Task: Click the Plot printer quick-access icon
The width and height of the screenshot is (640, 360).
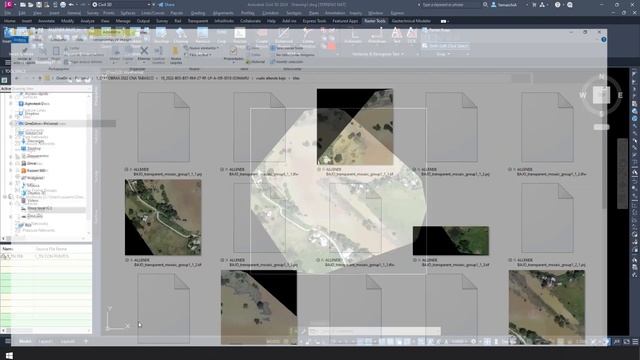Action: pyautogui.click(x=63, y=5)
